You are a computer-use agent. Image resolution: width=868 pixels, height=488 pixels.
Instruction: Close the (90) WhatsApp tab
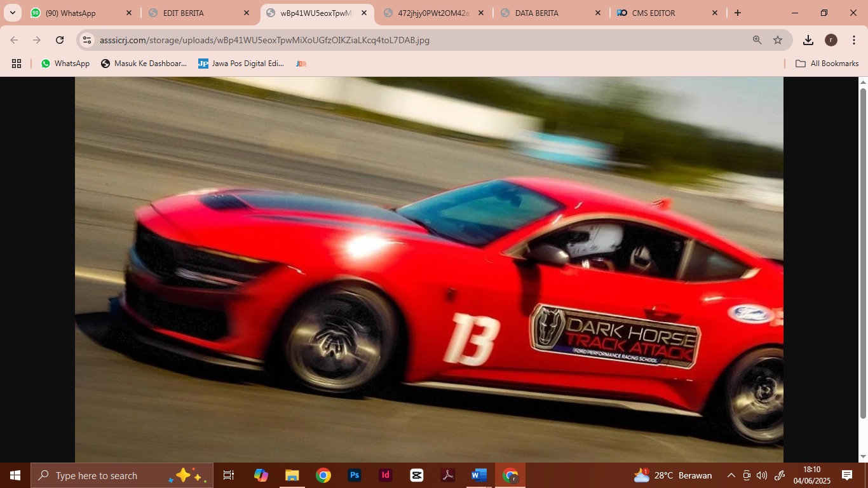click(129, 13)
